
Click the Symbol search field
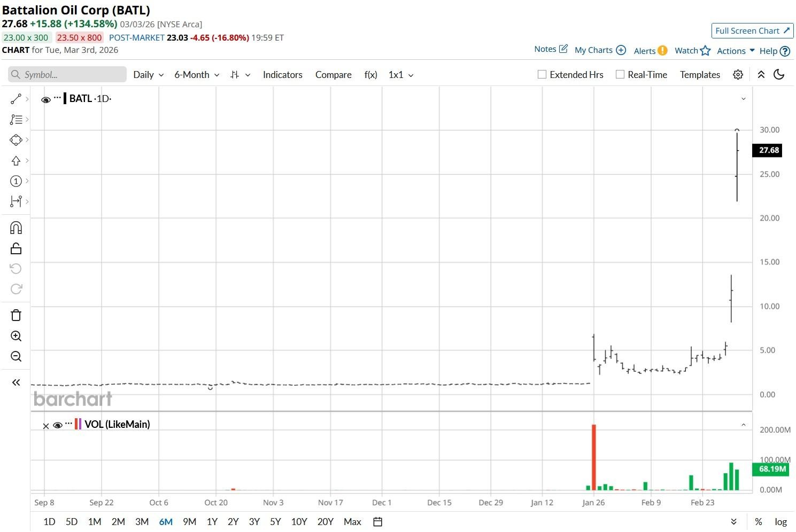[x=67, y=75]
